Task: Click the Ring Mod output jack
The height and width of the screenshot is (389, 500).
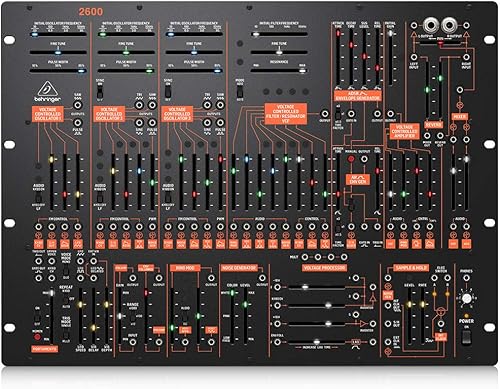Action: (x=211, y=278)
